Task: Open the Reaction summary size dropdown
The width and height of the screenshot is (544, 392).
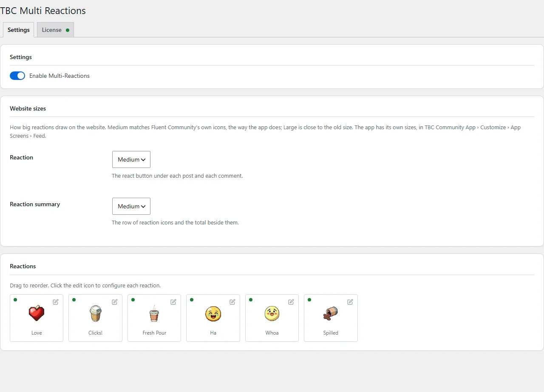Action: 131,206
